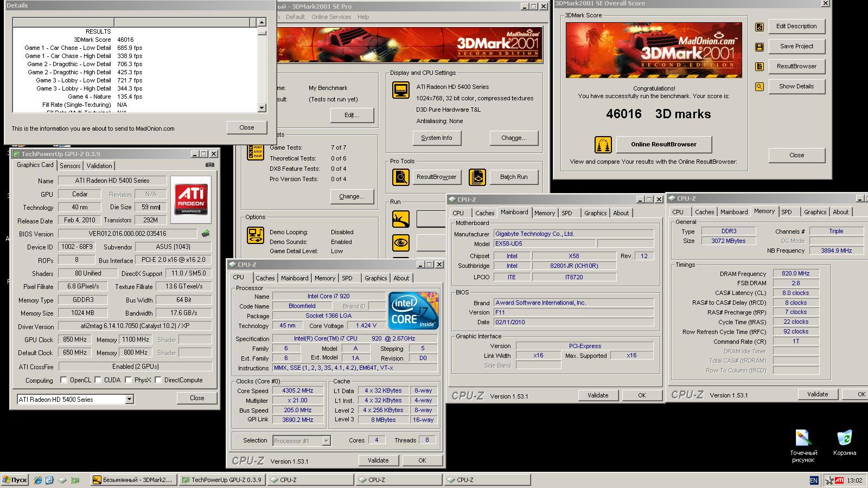Click the BIOS save chip icon in GPU-Z
The width and height of the screenshot is (868, 488).
pyautogui.click(x=205, y=234)
